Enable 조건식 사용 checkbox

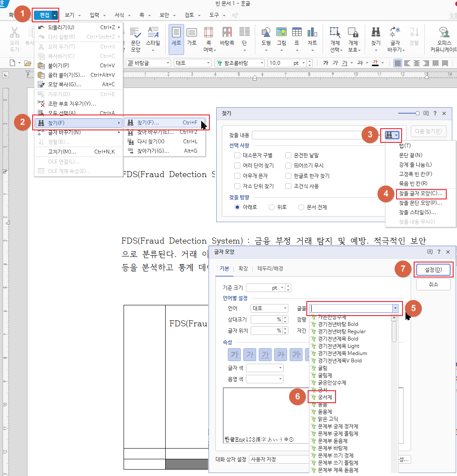288,186
